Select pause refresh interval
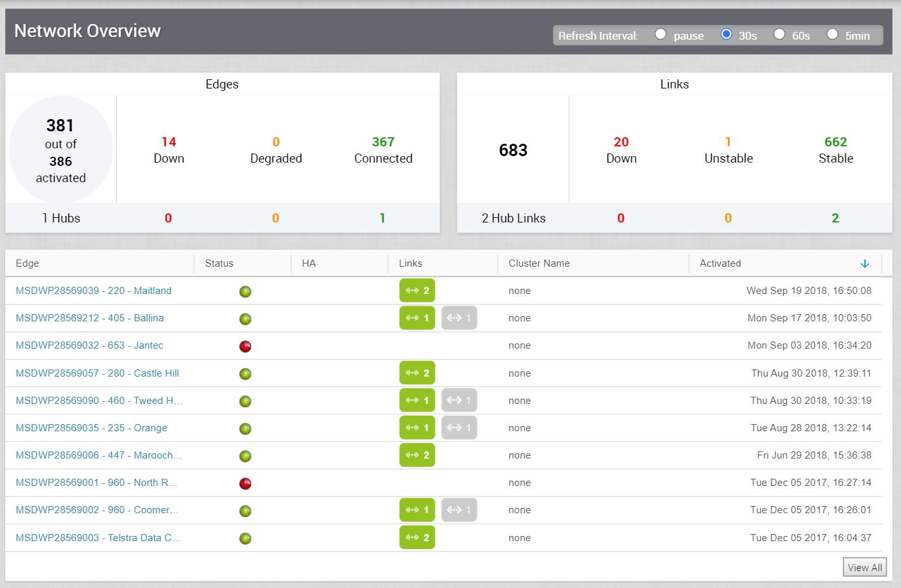The height and width of the screenshot is (588, 901). pos(660,34)
